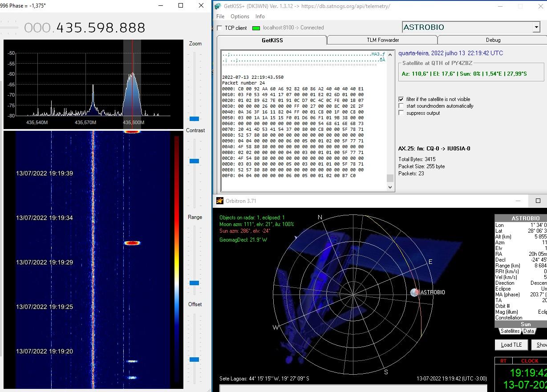Open the Debug tab
This screenshot has width=547, height=392.
point(493,40)
